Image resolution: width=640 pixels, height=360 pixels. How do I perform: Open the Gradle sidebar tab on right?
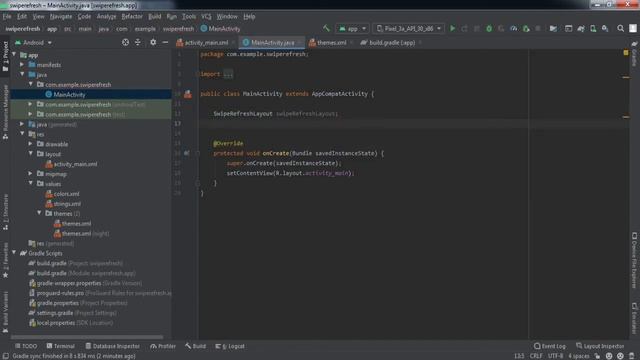coord(634,53)
